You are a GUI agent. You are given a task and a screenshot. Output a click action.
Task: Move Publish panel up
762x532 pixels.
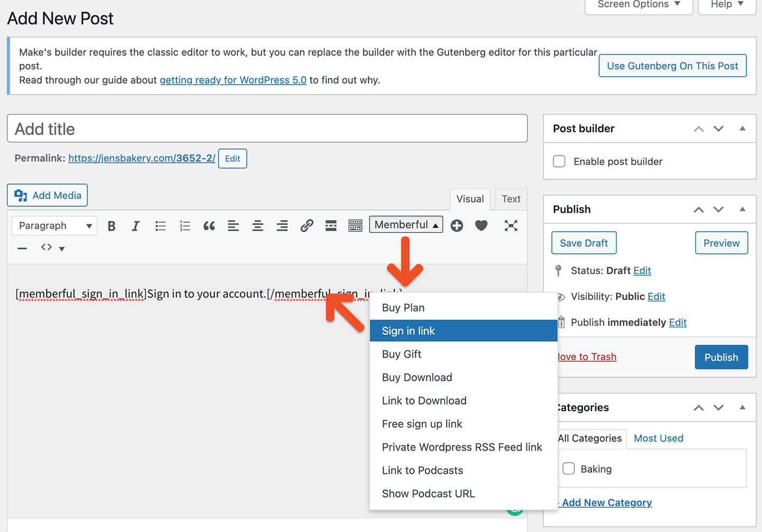[x=699, y=210]
